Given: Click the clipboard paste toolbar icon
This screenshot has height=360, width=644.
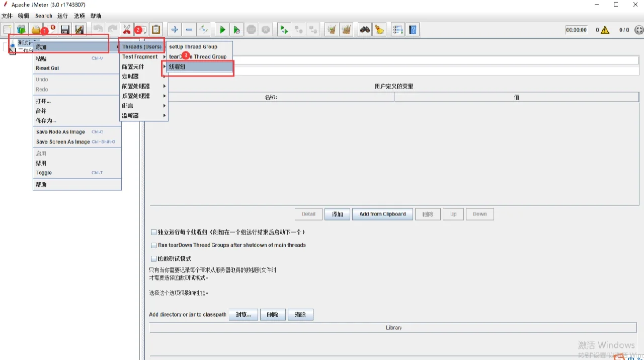Looking at the screenshot, I should (x=156, y=29).
